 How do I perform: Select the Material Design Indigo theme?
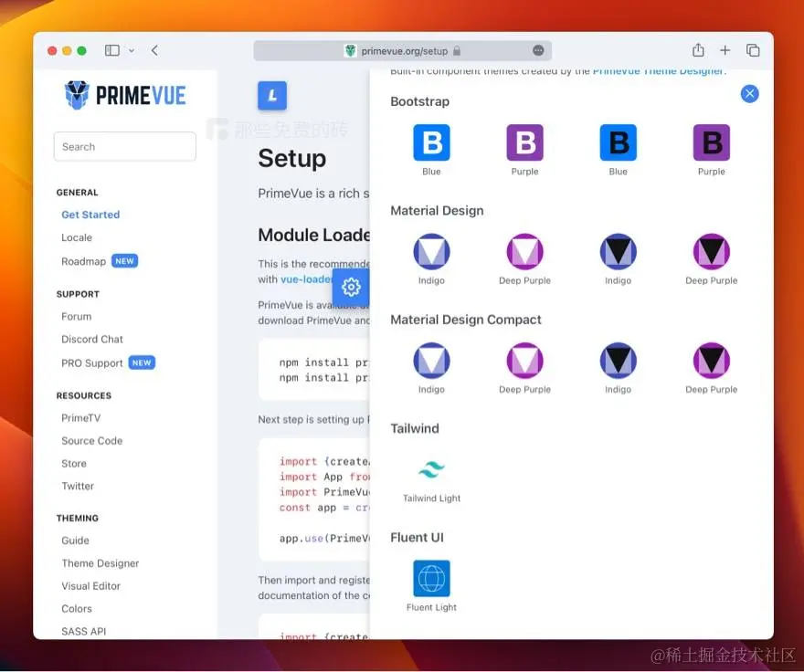pyautogui.click(x=431, y=251)
